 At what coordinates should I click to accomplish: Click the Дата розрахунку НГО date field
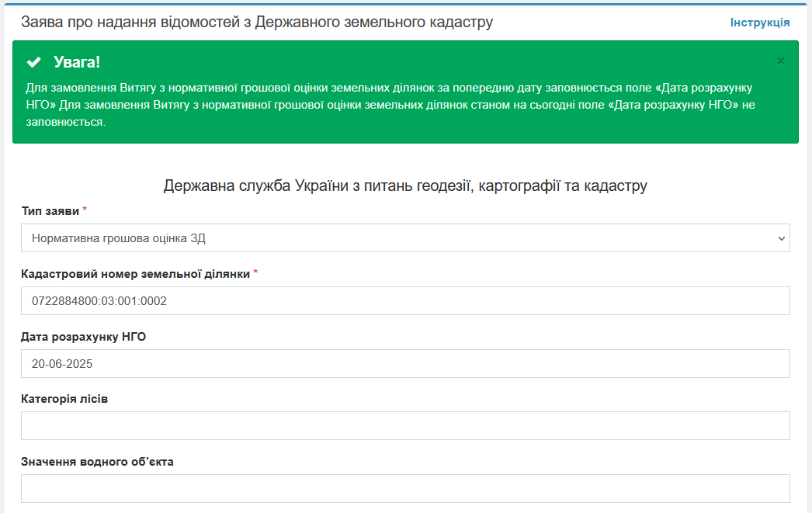404,363
